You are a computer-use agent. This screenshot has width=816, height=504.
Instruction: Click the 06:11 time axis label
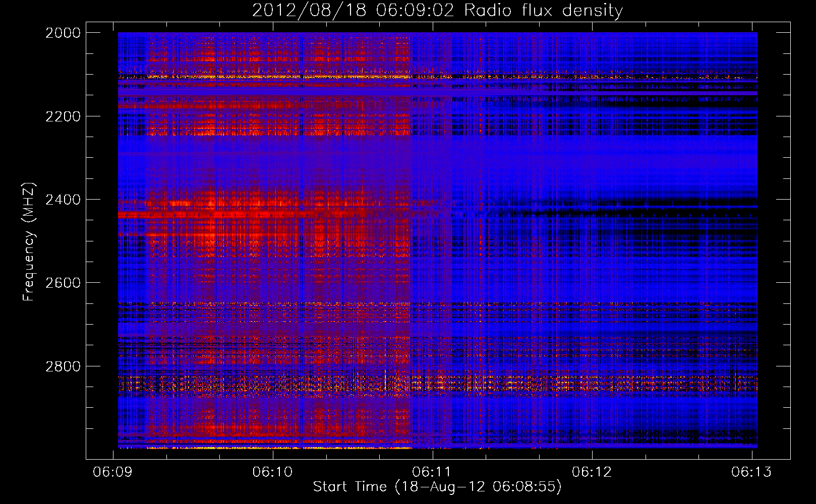[432, 472]
